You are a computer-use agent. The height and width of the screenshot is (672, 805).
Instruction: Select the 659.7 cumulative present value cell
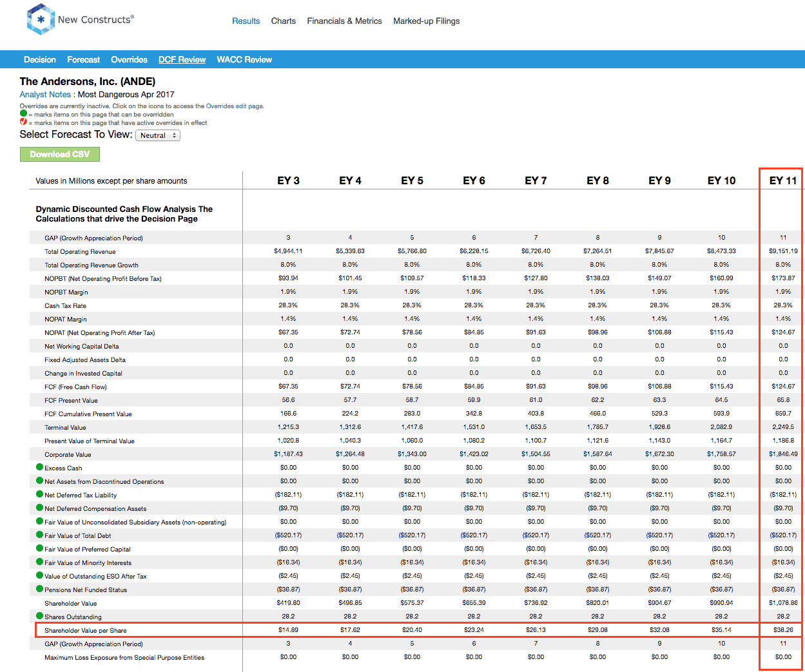pos(783,414)
